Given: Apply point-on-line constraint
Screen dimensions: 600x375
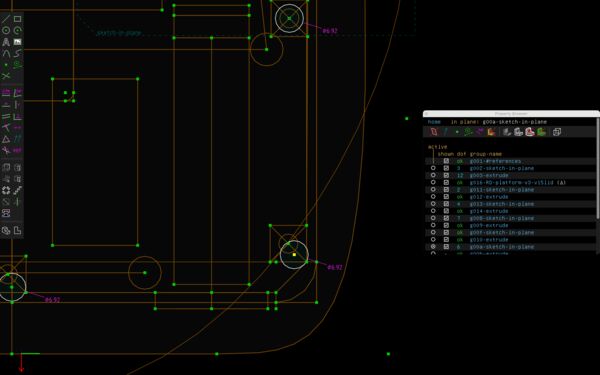Looking at the screenshot, I should (6, 127).
